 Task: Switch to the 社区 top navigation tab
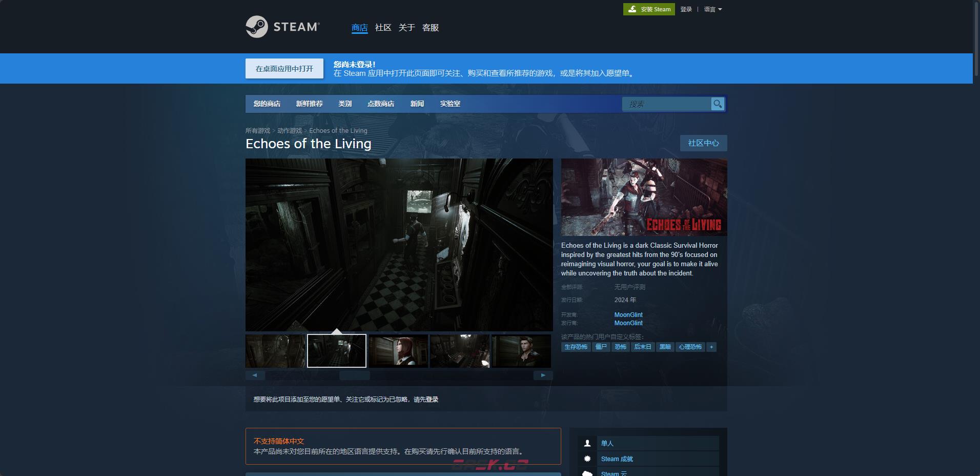point(383,28)
